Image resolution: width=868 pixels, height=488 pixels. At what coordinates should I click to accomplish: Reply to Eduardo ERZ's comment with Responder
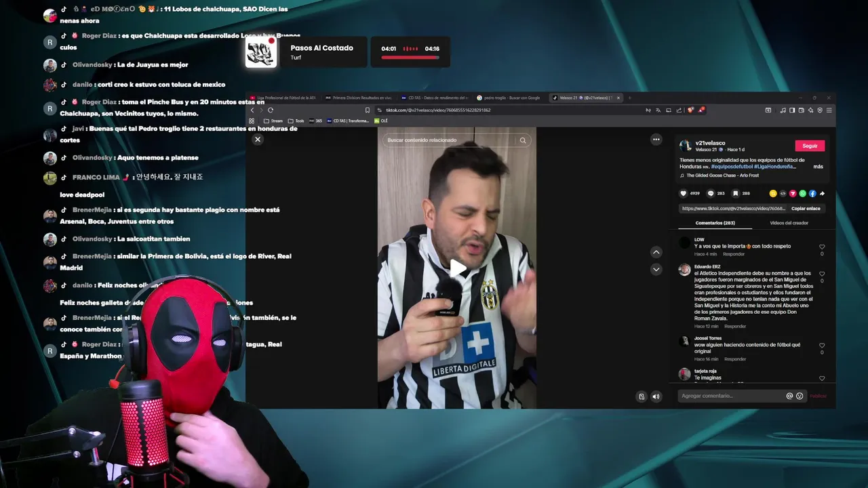735,327
